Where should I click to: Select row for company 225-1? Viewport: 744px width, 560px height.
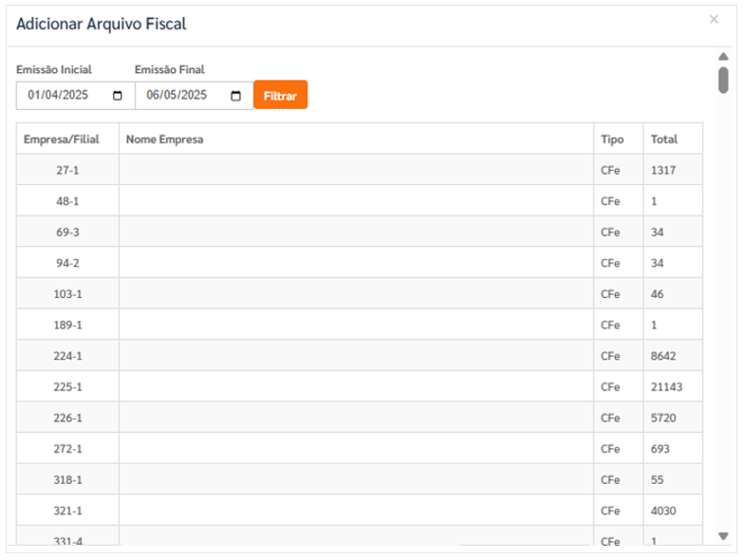(x=360, y=386)
